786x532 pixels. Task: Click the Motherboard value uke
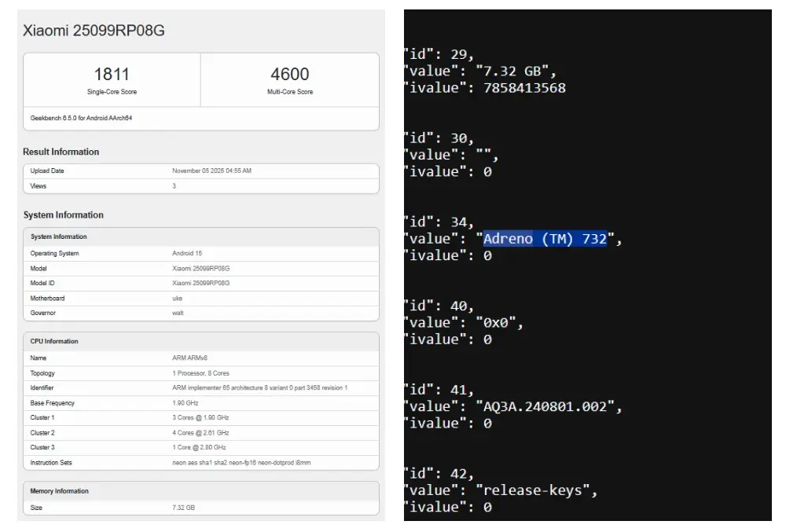[x=177, y=298]
